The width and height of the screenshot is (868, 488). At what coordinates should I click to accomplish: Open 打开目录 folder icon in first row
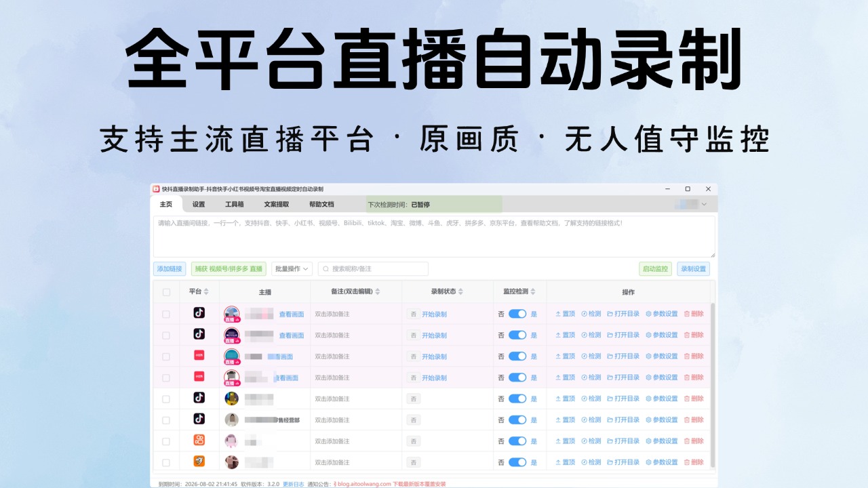pyautogui.click(x=610, y=313)
